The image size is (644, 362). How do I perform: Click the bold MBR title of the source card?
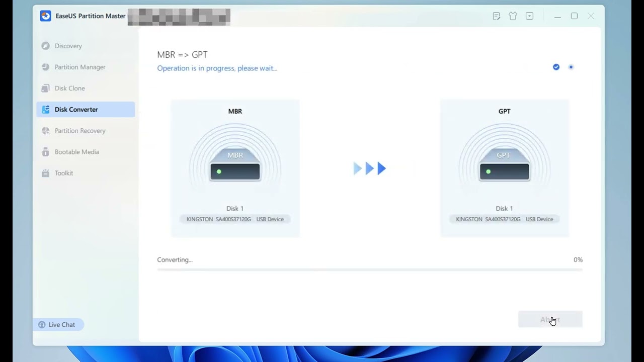coord(235,112)
